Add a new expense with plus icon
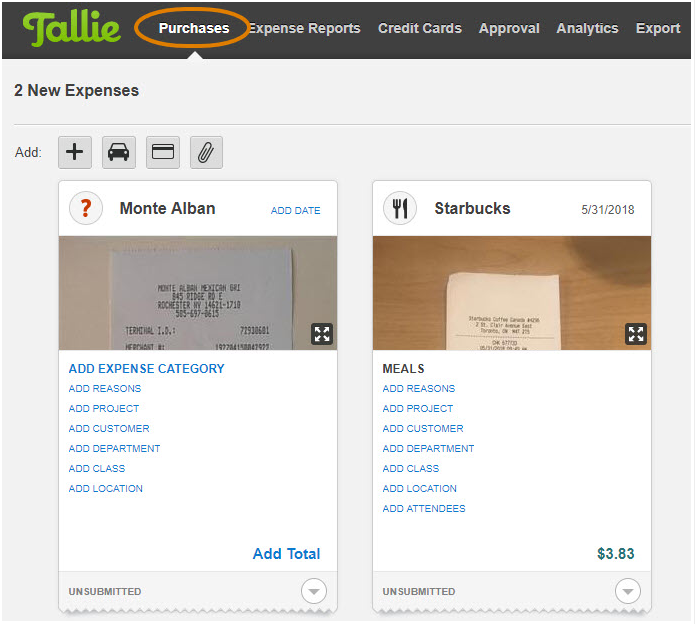Image resolution: width=695 pixels, height=624 pixels. tap(75, 152)
